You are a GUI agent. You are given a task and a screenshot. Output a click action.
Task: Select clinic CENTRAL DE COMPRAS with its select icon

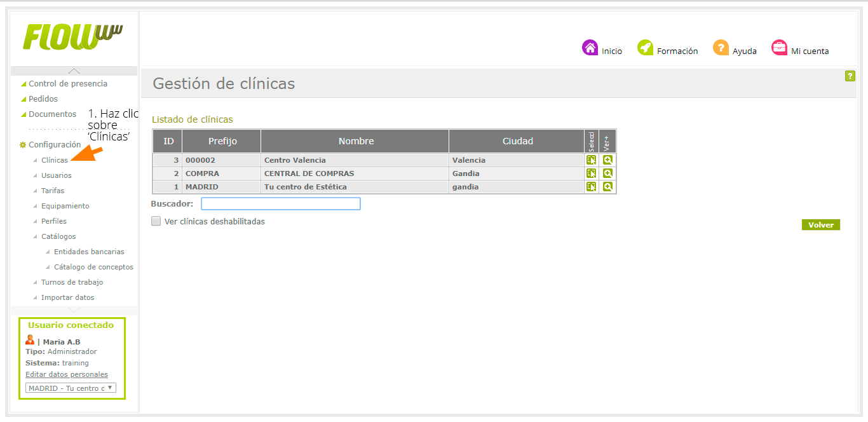[591, 174]
